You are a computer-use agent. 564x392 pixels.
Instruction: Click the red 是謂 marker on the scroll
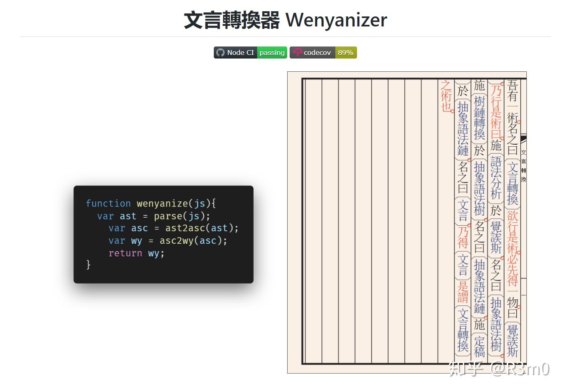[x=462, y=293]
